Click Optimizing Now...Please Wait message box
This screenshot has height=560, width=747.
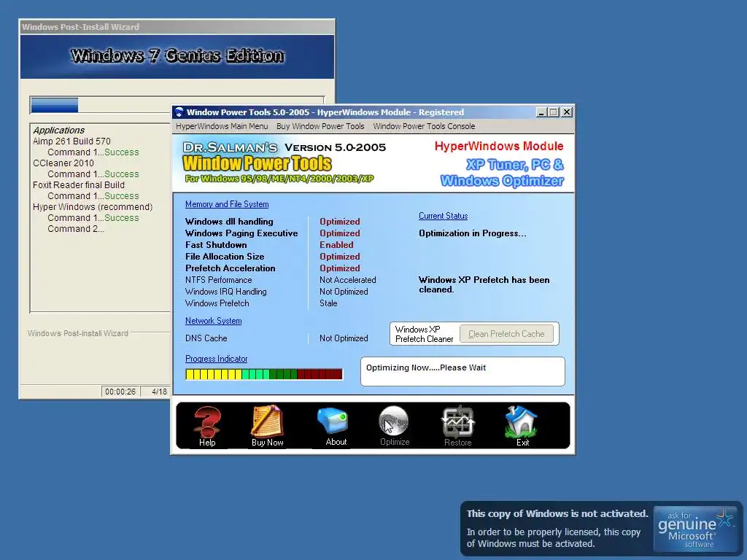[x=462, y=371]
